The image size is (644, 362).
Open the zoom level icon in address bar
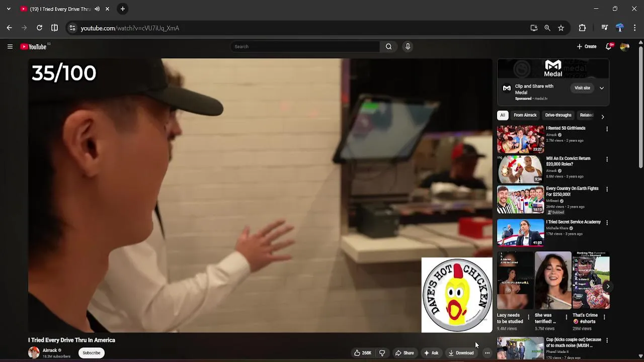coord(547,28)
